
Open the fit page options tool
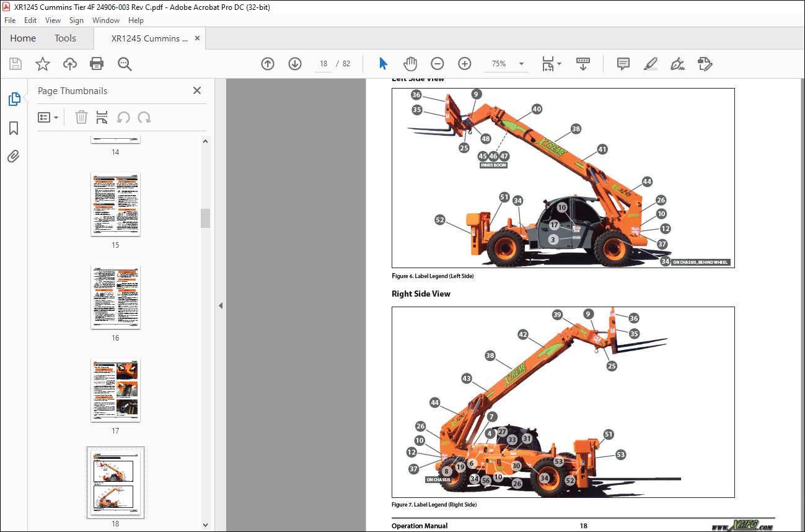click(551, 64)
